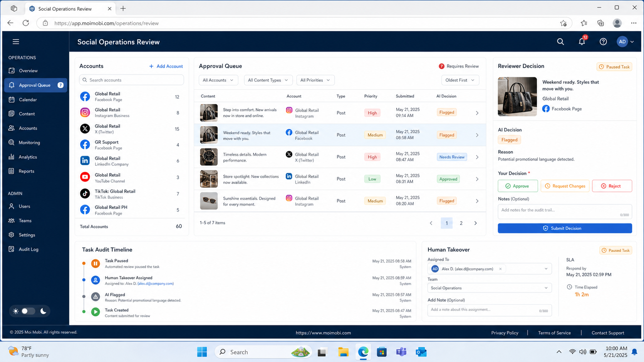644x362 pixels.
Task: Select Global Retail LinkedIn Company account
Action: pyautogui.click(x=130, y=161)
